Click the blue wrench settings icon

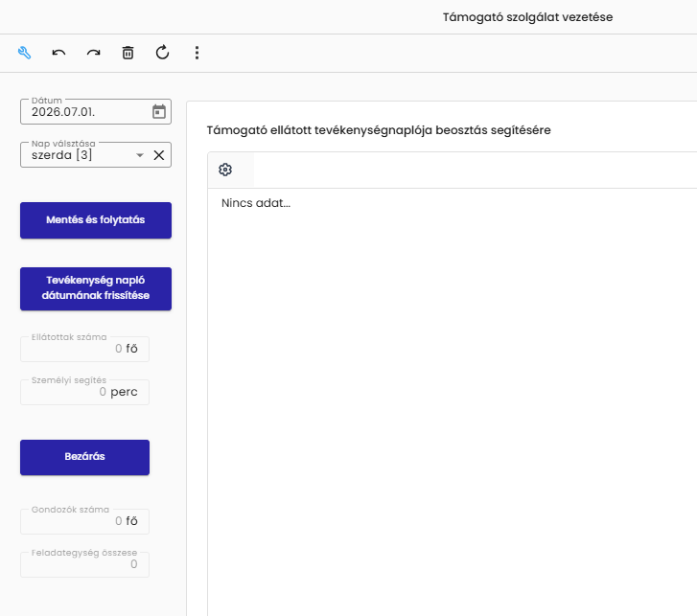pos(25,53)
